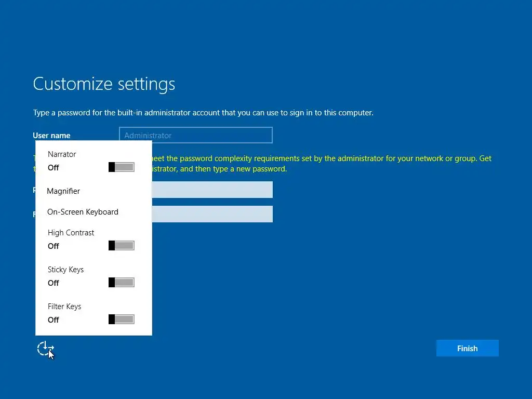Click the Filter Keys label
This screenshot has height=399, width=532.
point(64,307)
